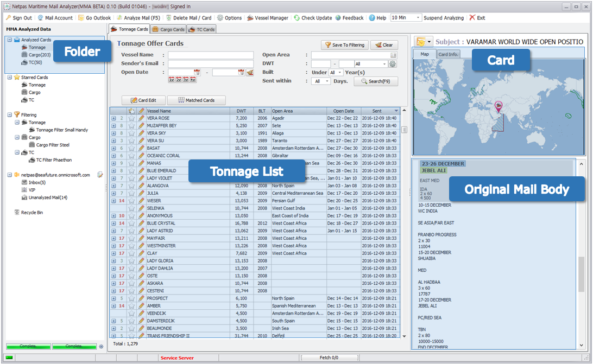Click the Save To Filtering button
This screenshot has width=593, height=364.
click(345, 45)
